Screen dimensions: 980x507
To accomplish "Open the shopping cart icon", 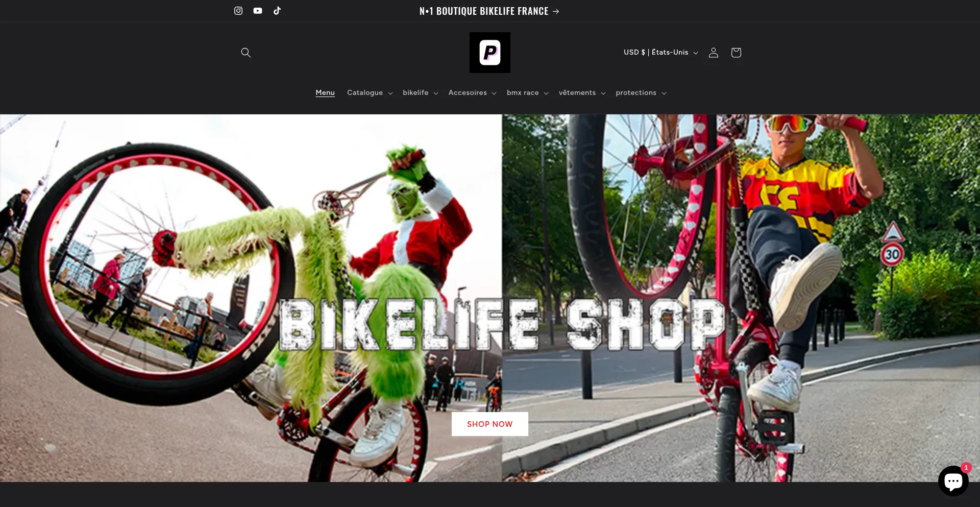I will (x=736, y=53).
